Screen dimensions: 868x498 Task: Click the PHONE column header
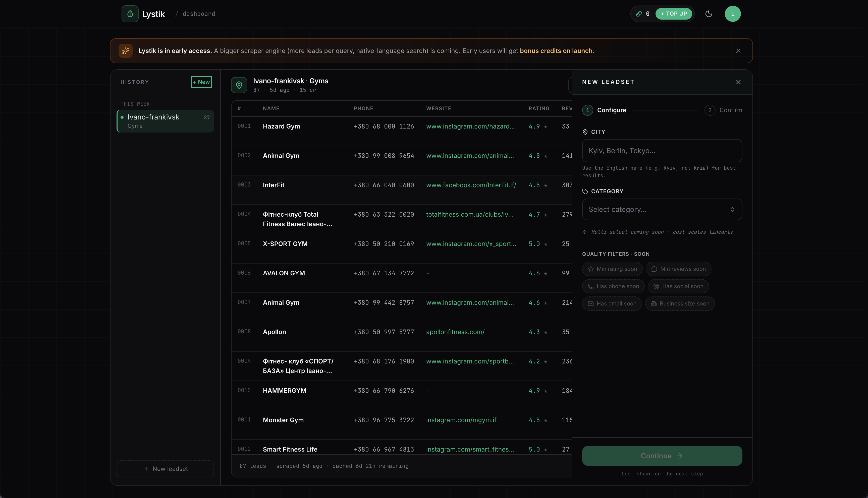(363, 108)
